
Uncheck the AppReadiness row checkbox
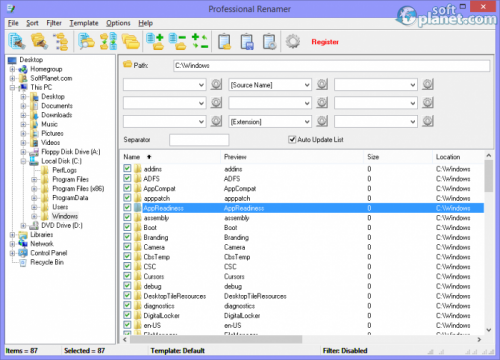coord(127,207)
